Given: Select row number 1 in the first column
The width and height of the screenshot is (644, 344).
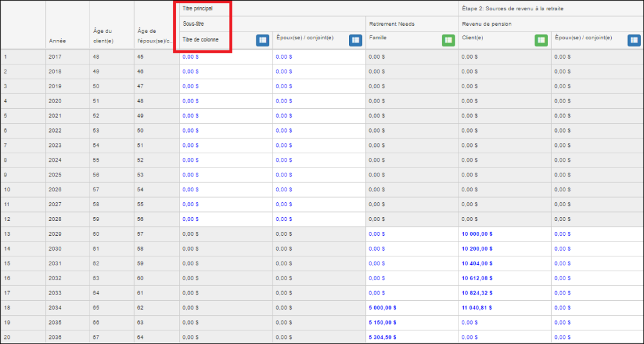Looking at the screenshot, I should pos(5,56).
